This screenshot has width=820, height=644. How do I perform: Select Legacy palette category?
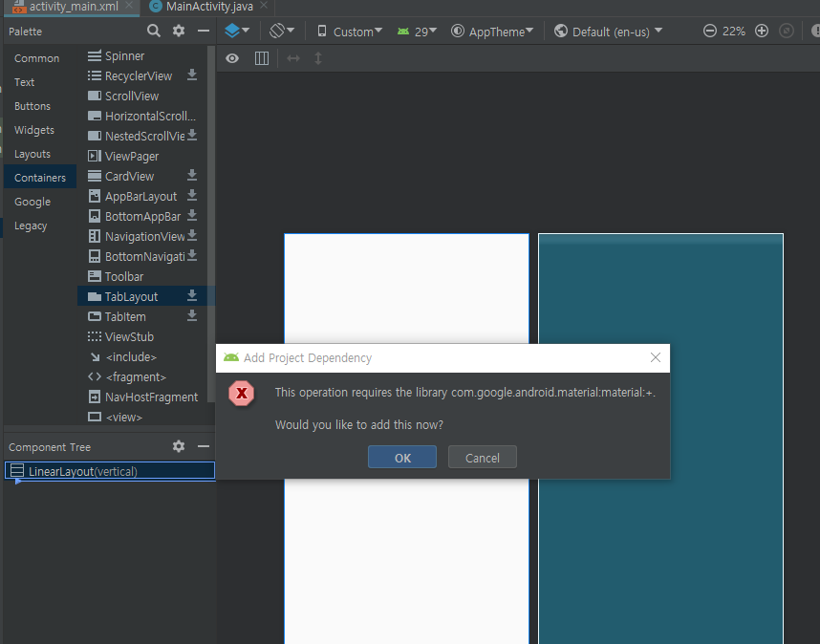[31, 225]
